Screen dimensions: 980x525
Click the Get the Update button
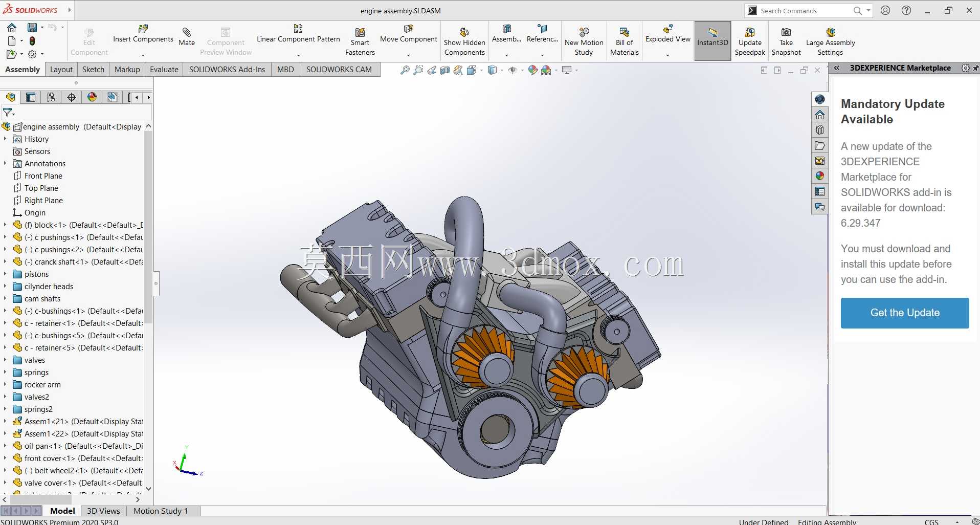pos(905,313)
